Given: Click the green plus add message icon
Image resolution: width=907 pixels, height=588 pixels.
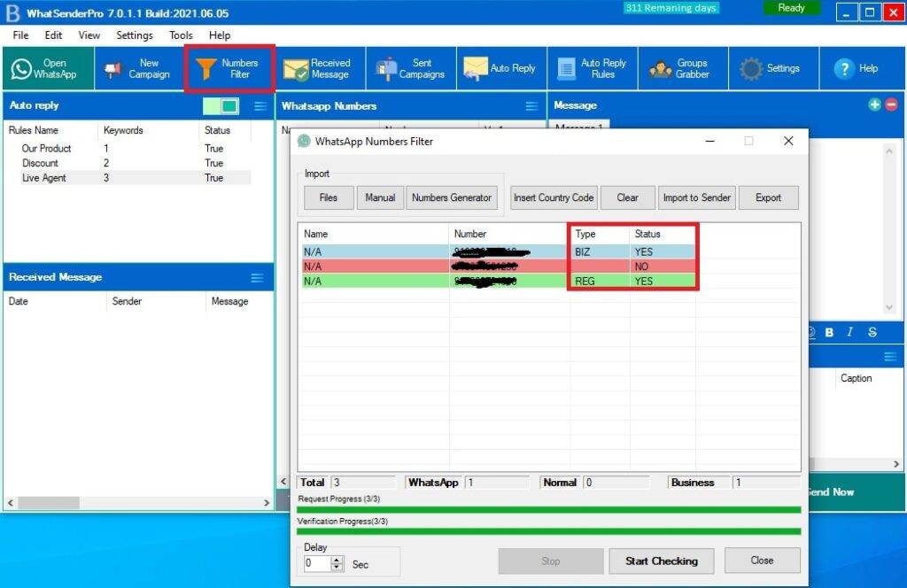Looking at the screenshot, I should pyautogui.click(x=875, y=104).
